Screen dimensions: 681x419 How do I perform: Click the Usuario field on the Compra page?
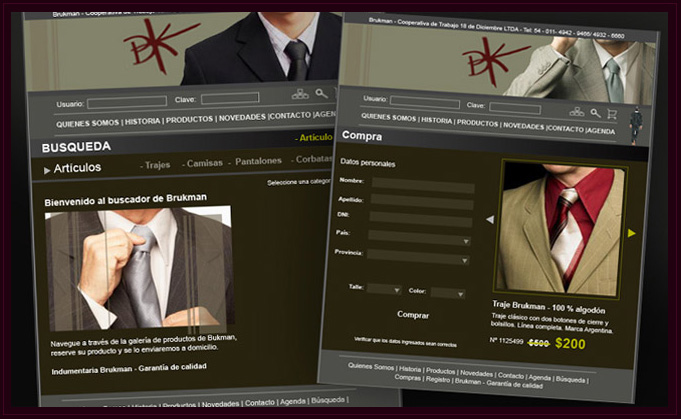(425, 102)
